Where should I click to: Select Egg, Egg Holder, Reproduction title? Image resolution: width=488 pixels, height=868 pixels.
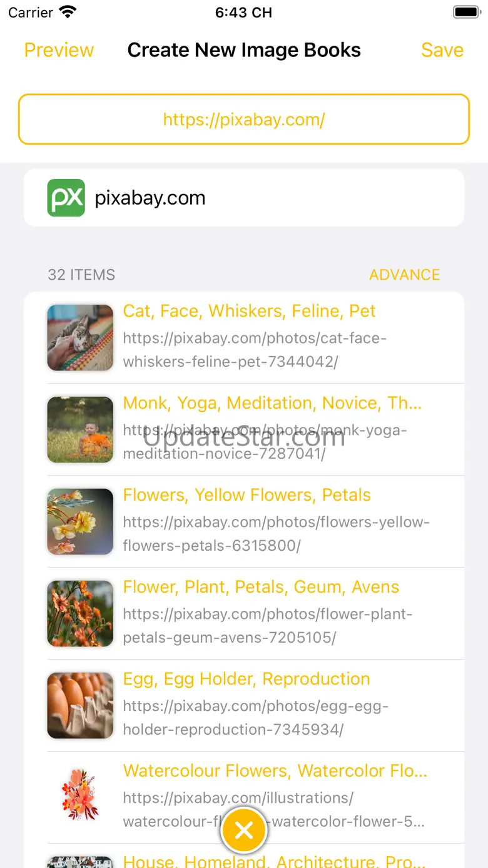pos(247,679)
